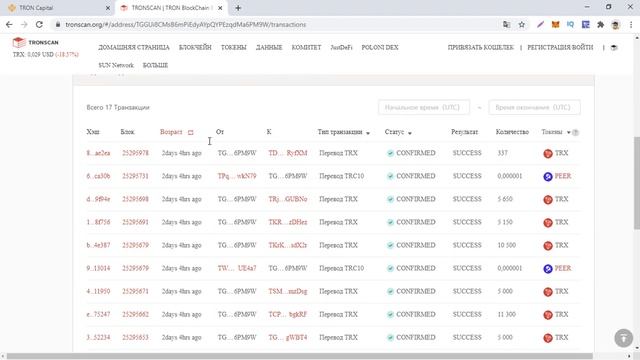Open Chrome three-dot menu
The height and width of the screenshot is (360, 640).
[631, 24]
